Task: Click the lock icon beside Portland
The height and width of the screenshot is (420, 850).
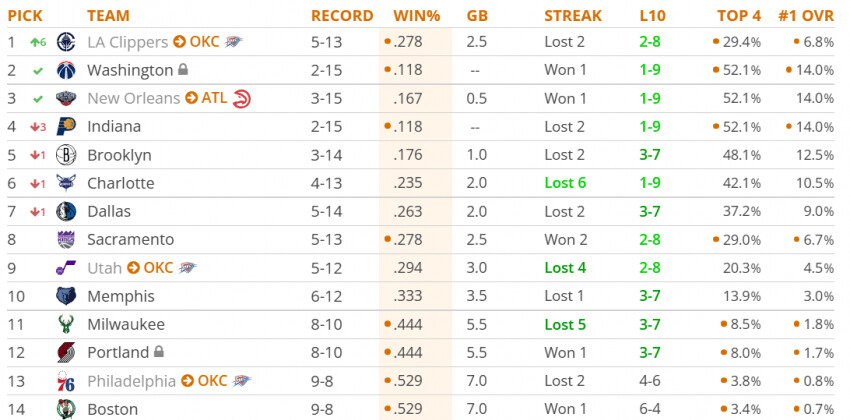Action: [159, 352]
